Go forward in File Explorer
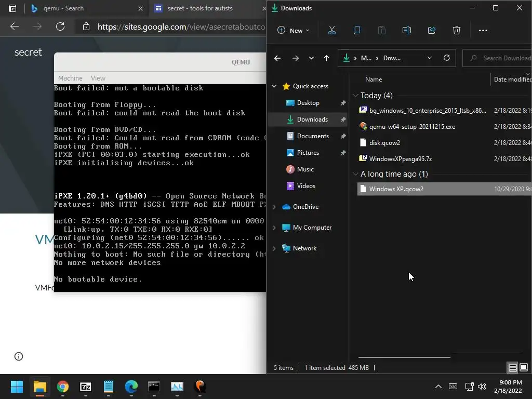This screenshot has width=532, height=399. click(x=295, y=58)
